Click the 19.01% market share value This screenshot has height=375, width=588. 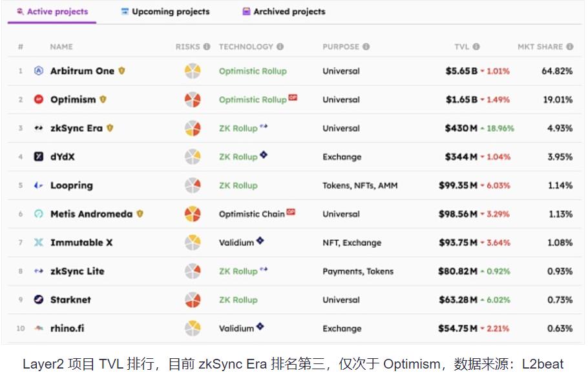[558, 99]
